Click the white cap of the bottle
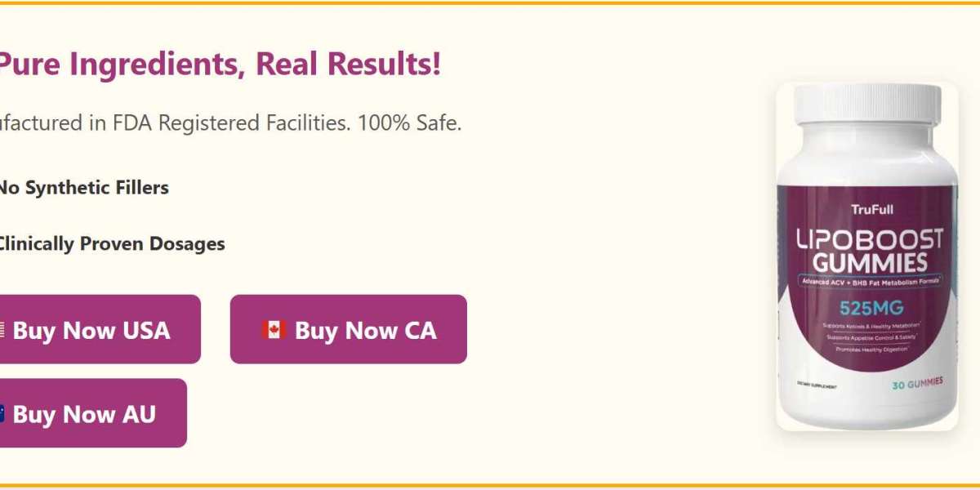980x490 pixels. tap(866, 109)
